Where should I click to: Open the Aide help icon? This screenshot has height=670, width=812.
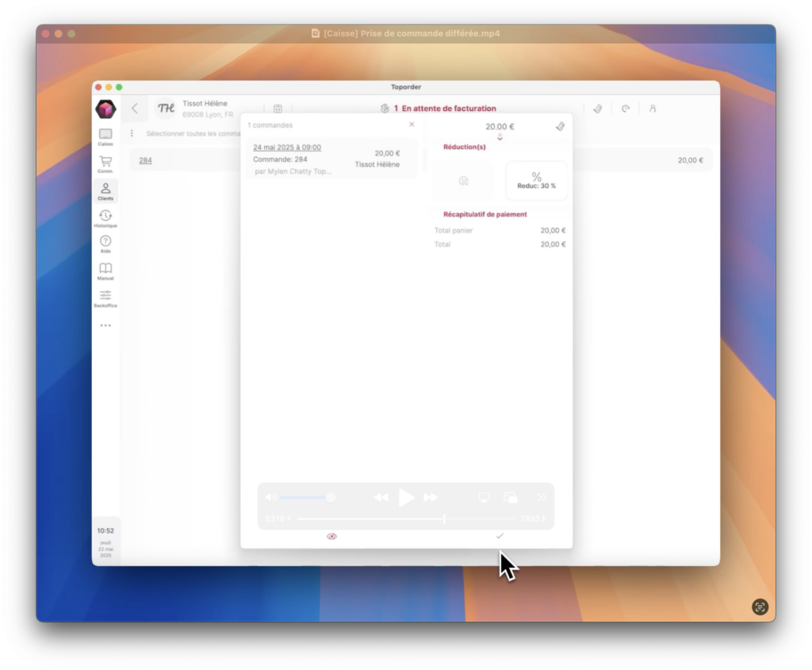tap(105, 244)
